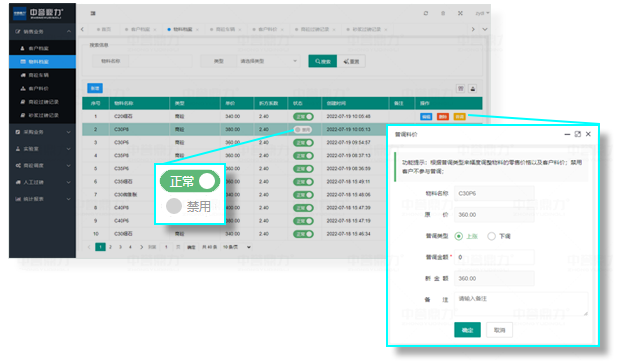Open the 类型 select dropdown
The image size is (637, 364).
tap(269, 61)
